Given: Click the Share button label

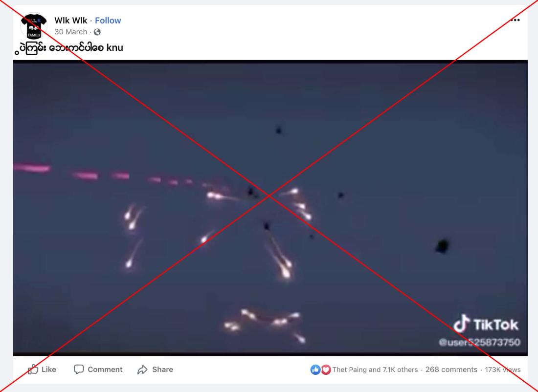Looking at the screenshot, I should (163, 370).
